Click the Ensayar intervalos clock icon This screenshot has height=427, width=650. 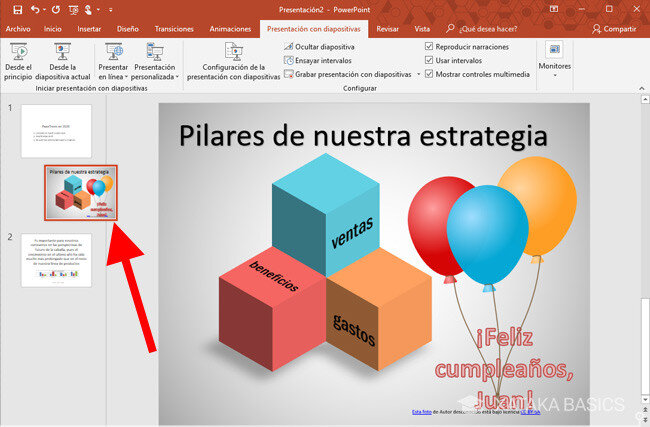tap(289, 61)
